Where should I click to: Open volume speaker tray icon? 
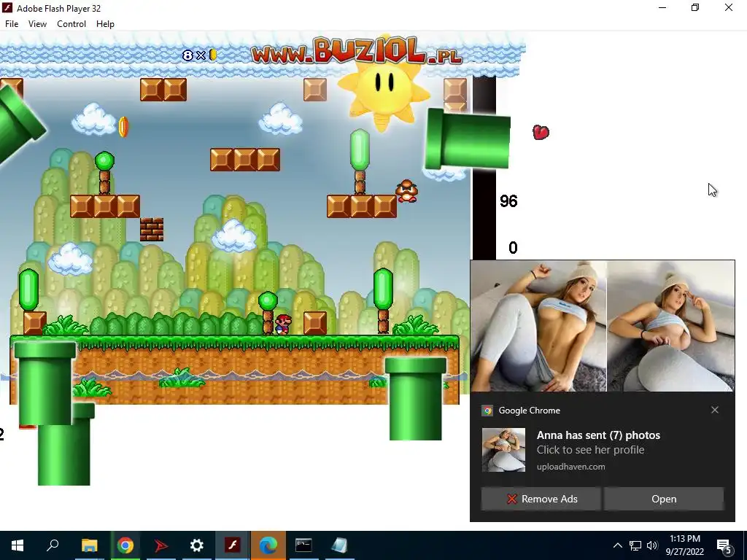pos(652,545)
